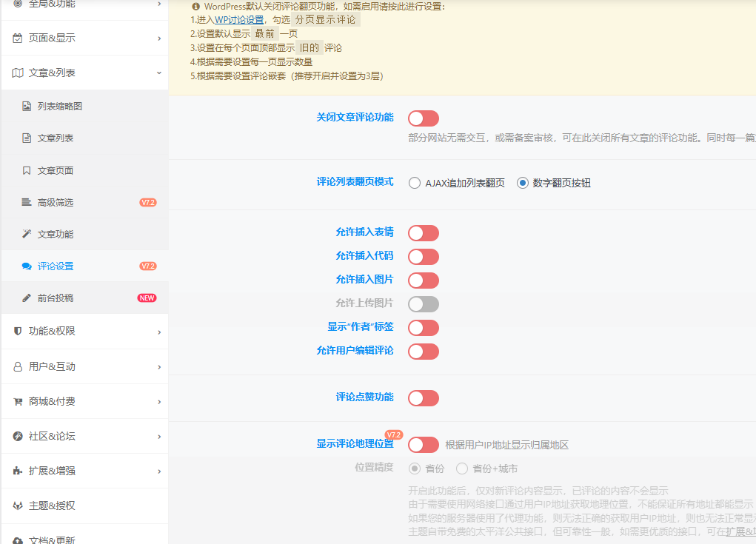This screenshot has height=544, width=756.
Task: Click the bookmark icon next to 文章页面
Action: 27,169
